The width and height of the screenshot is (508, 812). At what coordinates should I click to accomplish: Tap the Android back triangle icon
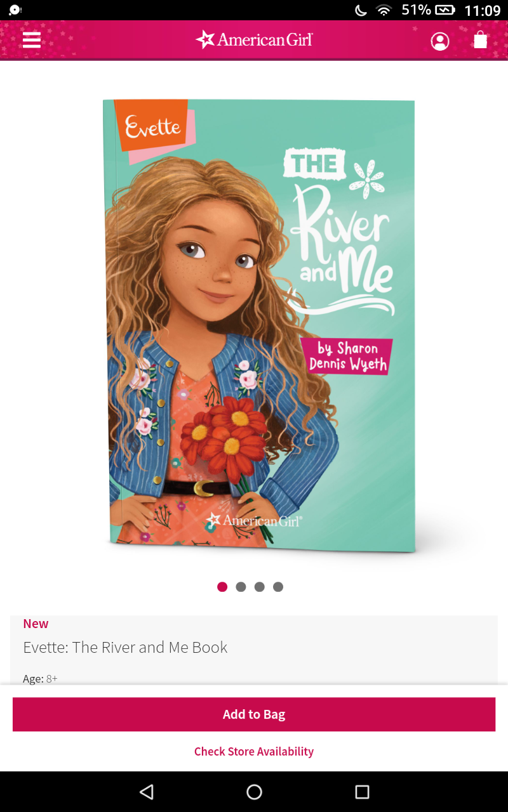click(x=147, y=792)
